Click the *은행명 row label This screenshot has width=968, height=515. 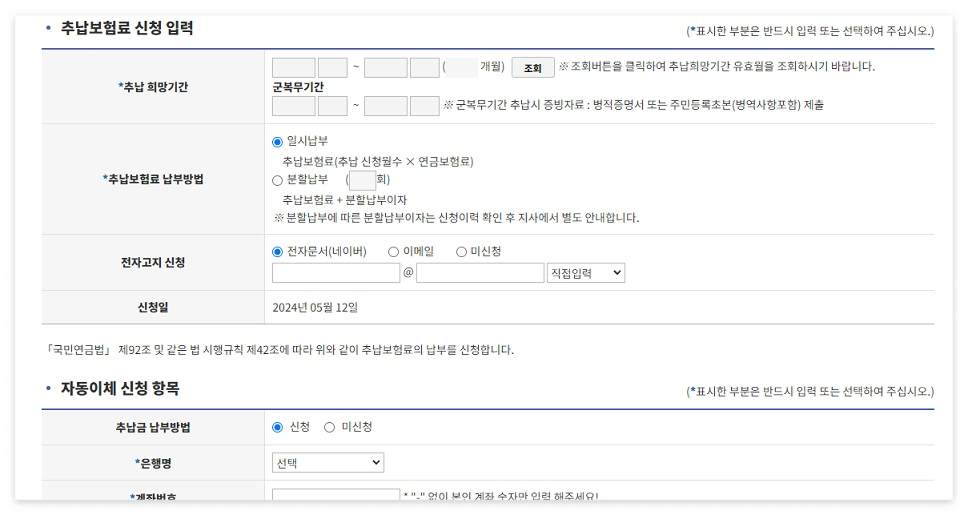tap(153, 463)
